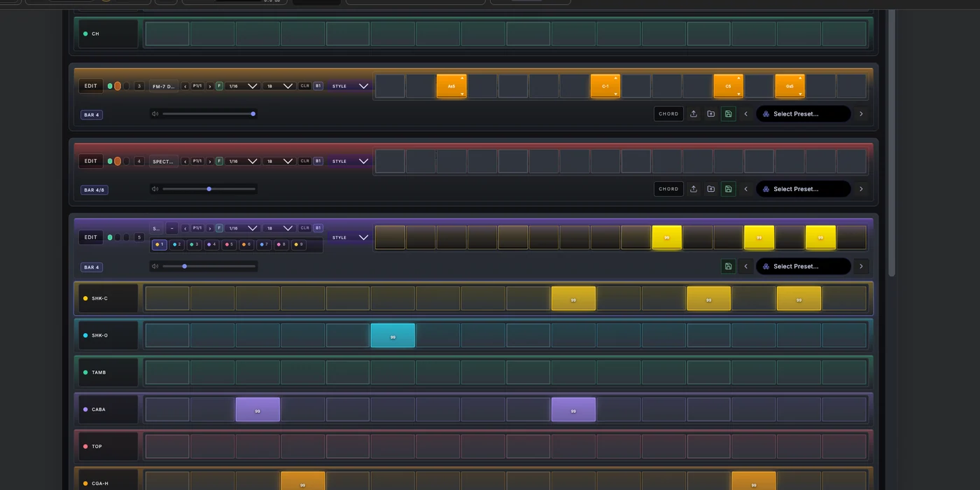Go to previous preset on SPECT track
980x490 pixels.
click(745, 189)
